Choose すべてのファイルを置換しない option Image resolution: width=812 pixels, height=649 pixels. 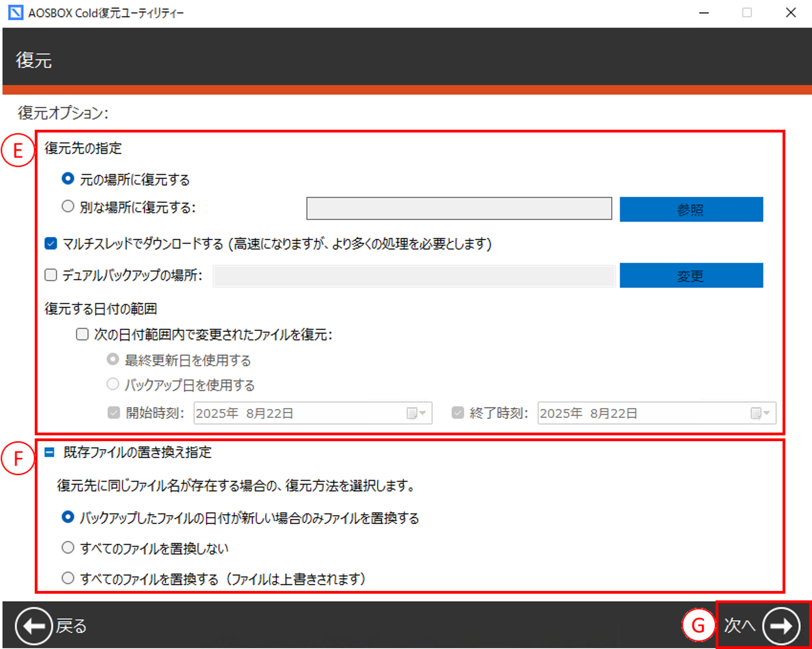point(68,547)
